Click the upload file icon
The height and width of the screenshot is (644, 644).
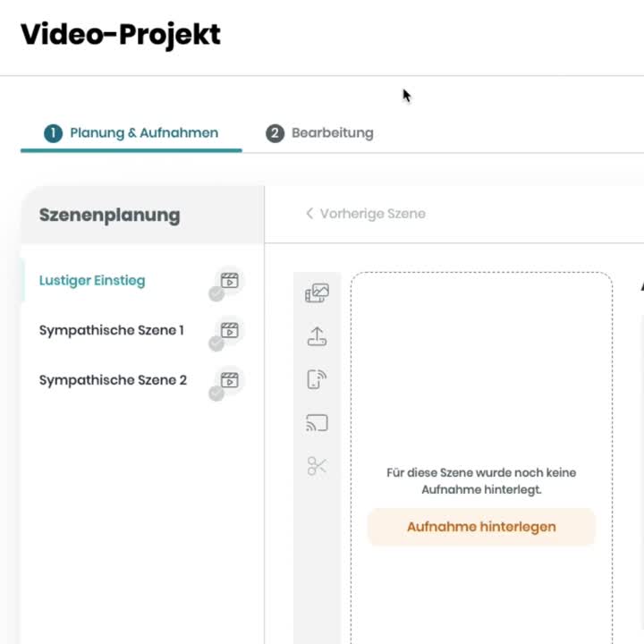click(317, 336)
